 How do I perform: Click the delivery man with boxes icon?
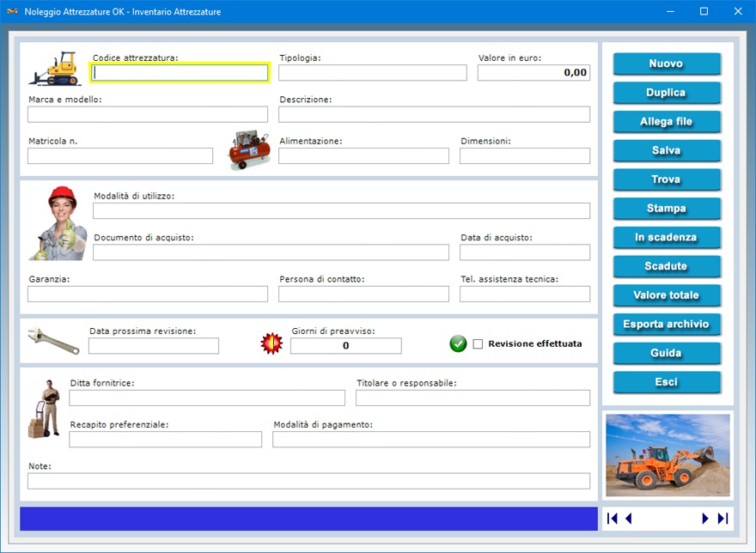(45, 409)
